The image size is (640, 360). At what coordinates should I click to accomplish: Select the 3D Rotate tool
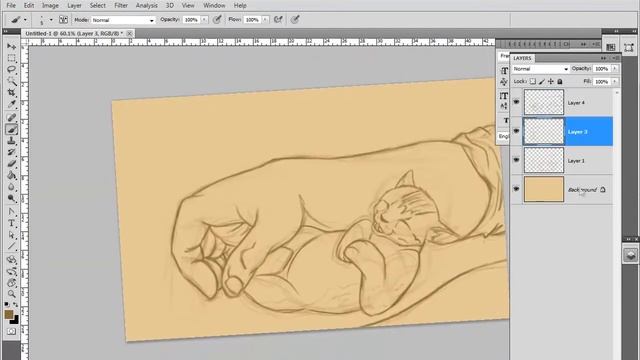(11, 260)
